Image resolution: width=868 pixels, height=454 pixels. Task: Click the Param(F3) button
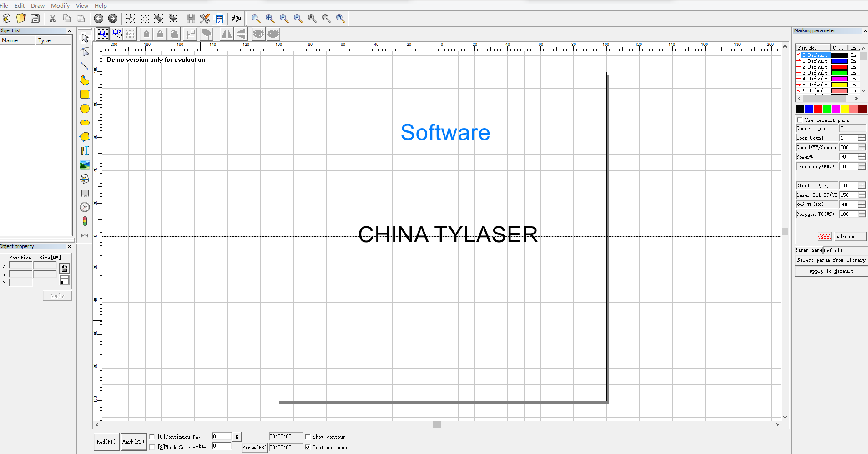pos(254,447)
